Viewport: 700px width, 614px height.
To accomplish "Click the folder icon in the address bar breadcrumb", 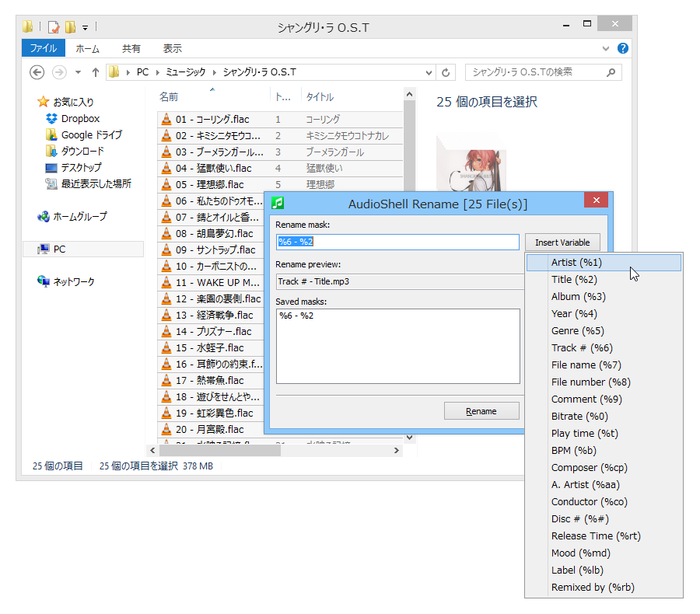I will [115, 72].
